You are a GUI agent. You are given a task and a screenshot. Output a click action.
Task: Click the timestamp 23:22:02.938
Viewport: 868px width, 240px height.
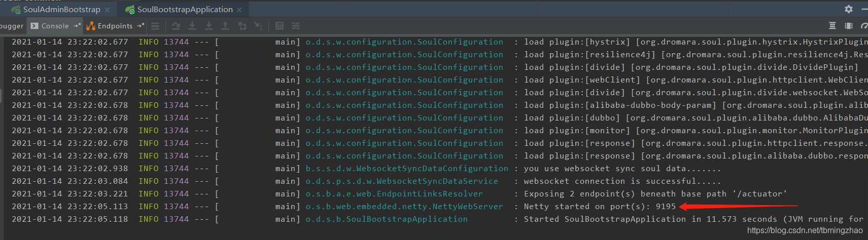coord(97,169)
